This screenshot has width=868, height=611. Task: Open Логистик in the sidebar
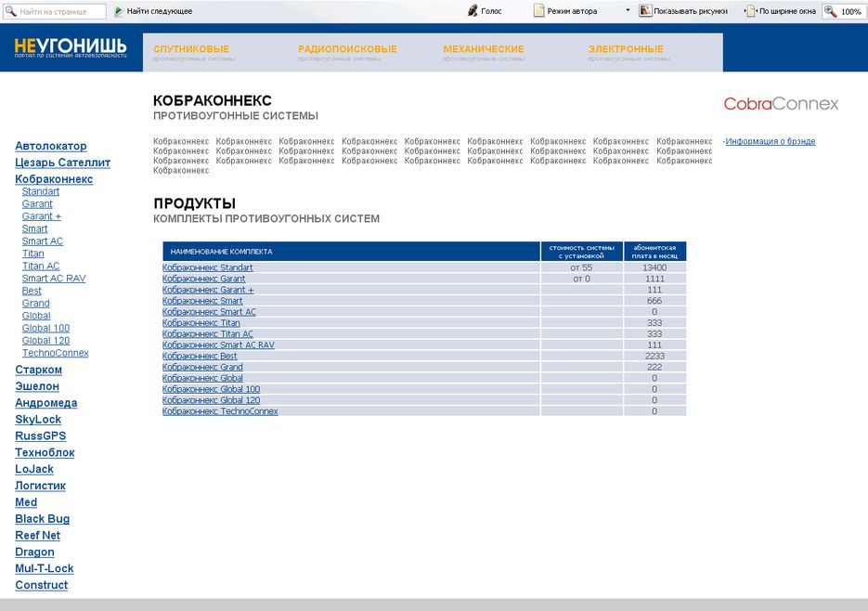(x=41, y=487)
